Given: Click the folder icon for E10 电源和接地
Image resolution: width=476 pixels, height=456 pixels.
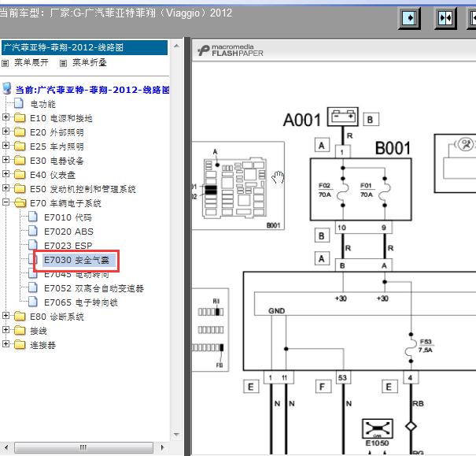Looking at the screenshot, I should (x=20, y=117).
